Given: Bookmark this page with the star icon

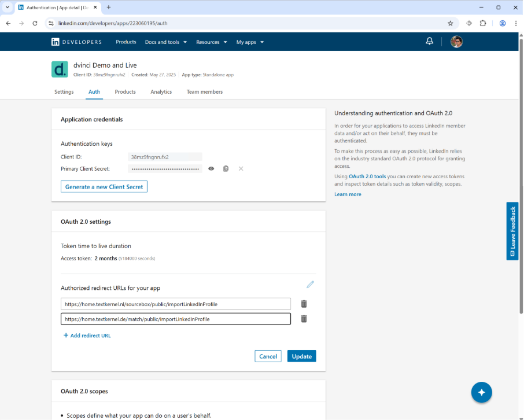Looking at the screenshot, I should coord(451,23).
